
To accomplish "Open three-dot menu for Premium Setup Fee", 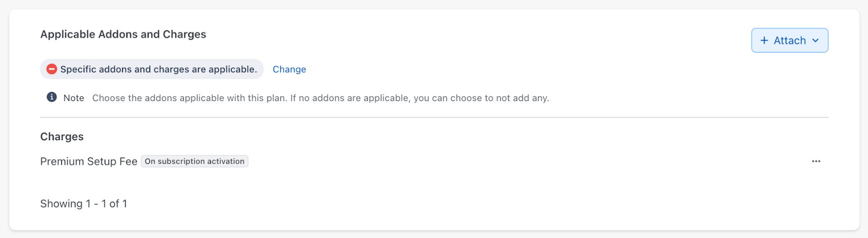I will pyautogui.click(x=816, y=161).
